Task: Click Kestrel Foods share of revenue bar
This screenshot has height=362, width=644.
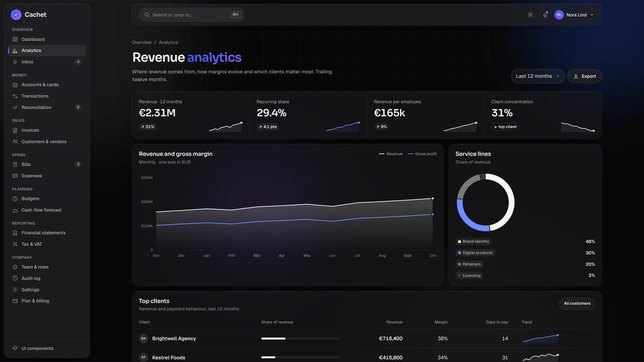Action: pyautogui.click(x=300, y=357)
